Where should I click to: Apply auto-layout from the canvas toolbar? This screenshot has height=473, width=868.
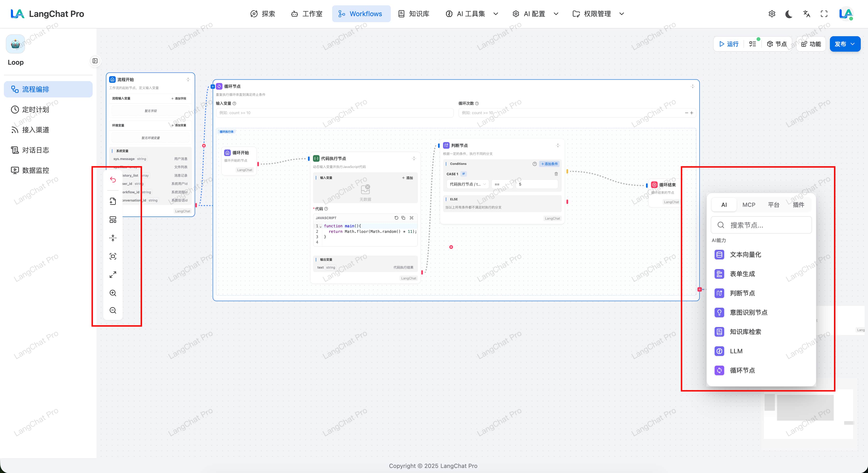point(113,219)
